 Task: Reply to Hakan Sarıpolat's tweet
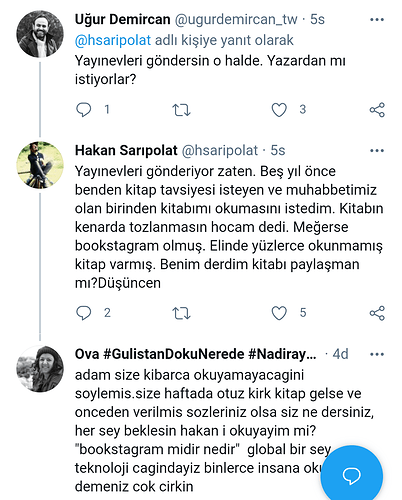(x=84, y=313)
